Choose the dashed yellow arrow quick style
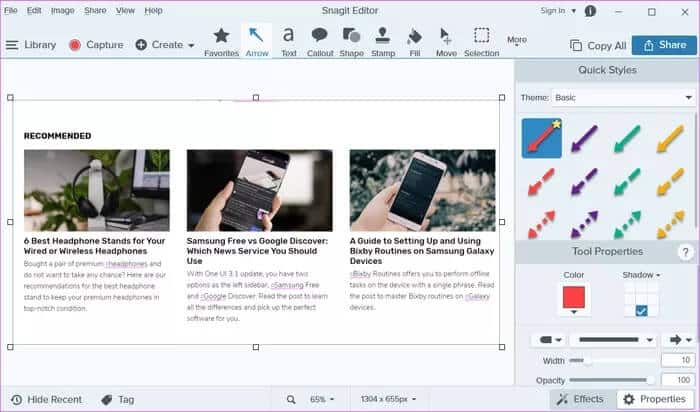Screen dimensions: 700x412 click(x=670, y=182)
